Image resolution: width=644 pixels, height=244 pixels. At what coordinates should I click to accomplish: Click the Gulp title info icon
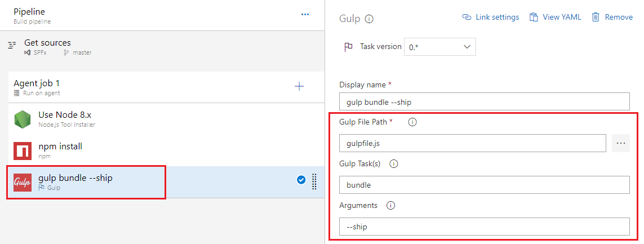369,19
